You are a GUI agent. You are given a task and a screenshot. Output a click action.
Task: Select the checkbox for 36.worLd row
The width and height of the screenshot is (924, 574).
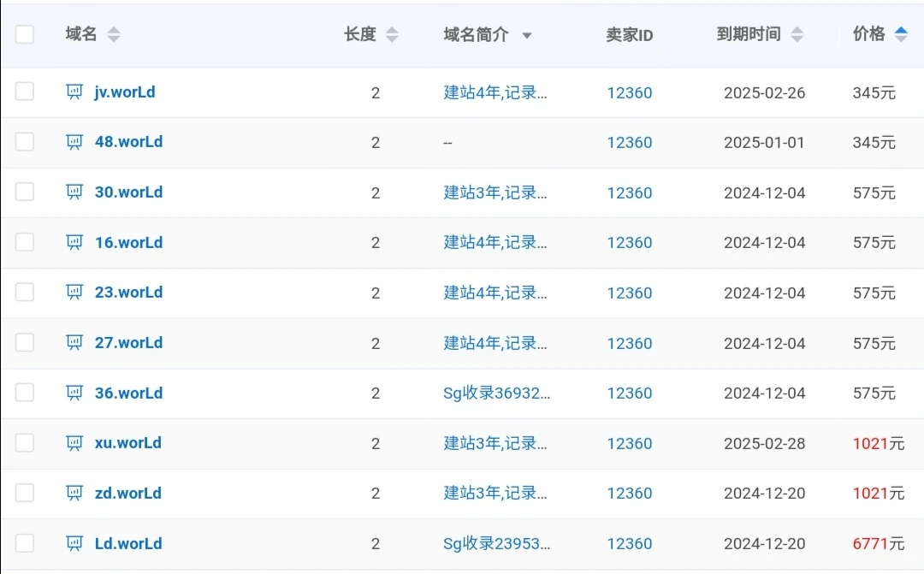click(x=25, y=393)
